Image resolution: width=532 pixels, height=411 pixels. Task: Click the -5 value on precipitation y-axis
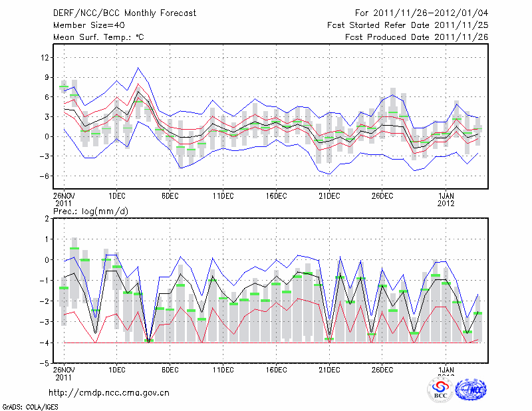click(45, 364)
